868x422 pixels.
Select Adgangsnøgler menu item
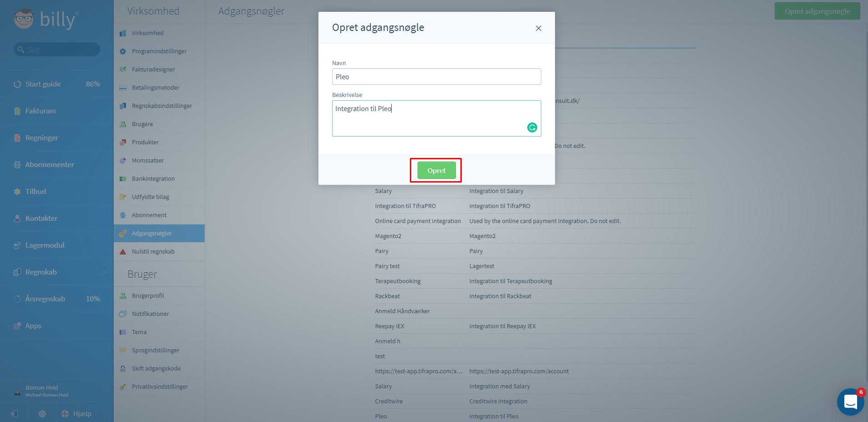click(x=159, y=233)
